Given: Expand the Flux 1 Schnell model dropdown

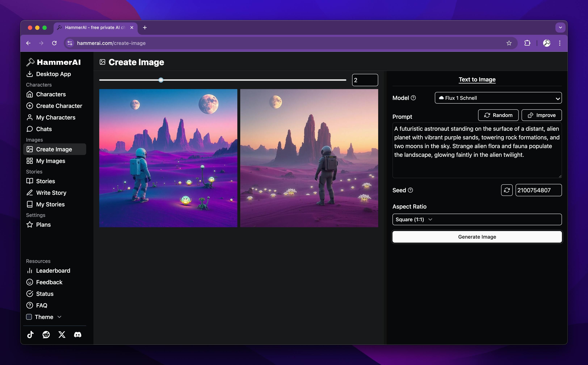Looking at the screenshot, I should 498,98.
